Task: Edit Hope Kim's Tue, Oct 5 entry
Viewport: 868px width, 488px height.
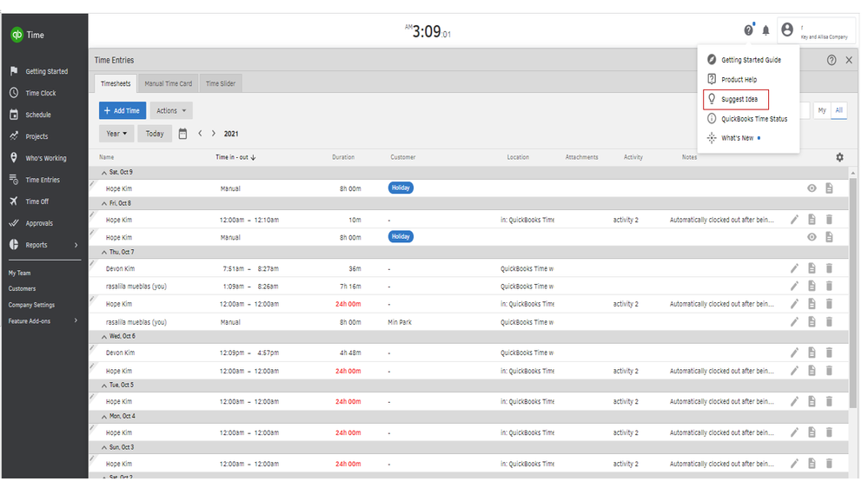Action: 794,401
